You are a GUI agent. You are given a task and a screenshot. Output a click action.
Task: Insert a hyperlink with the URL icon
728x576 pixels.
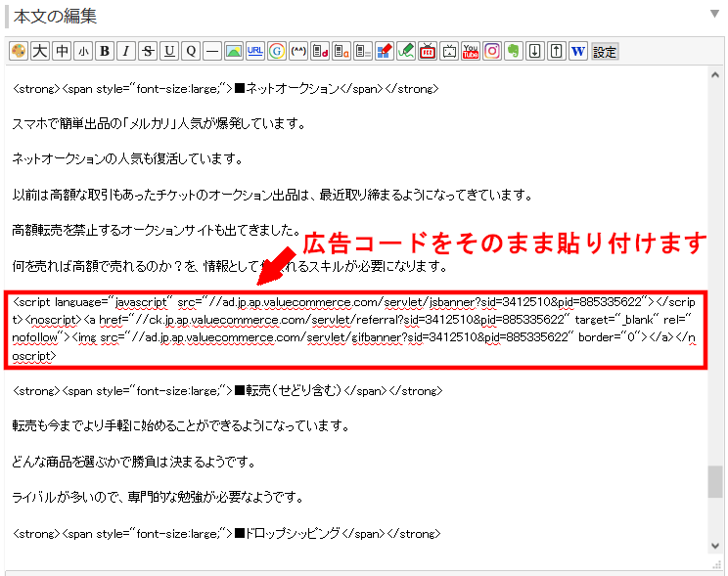(x=254, y=51)
